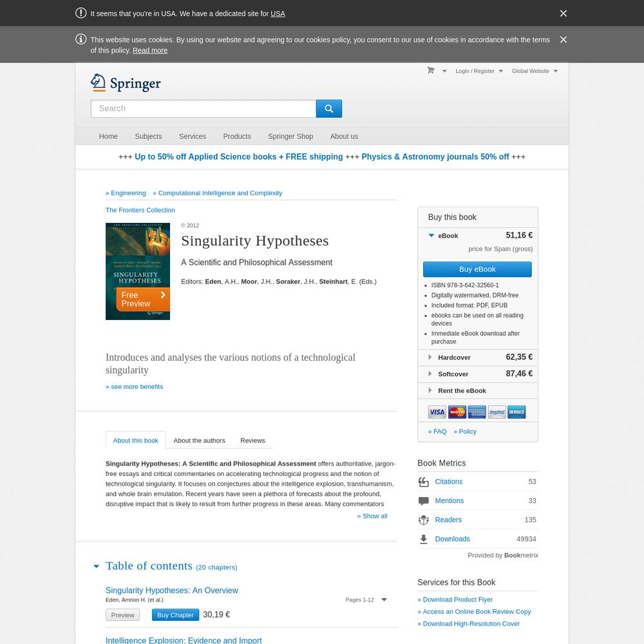Go to Springer Shop menu item
The image size is (644, 644).
[290, 137]
